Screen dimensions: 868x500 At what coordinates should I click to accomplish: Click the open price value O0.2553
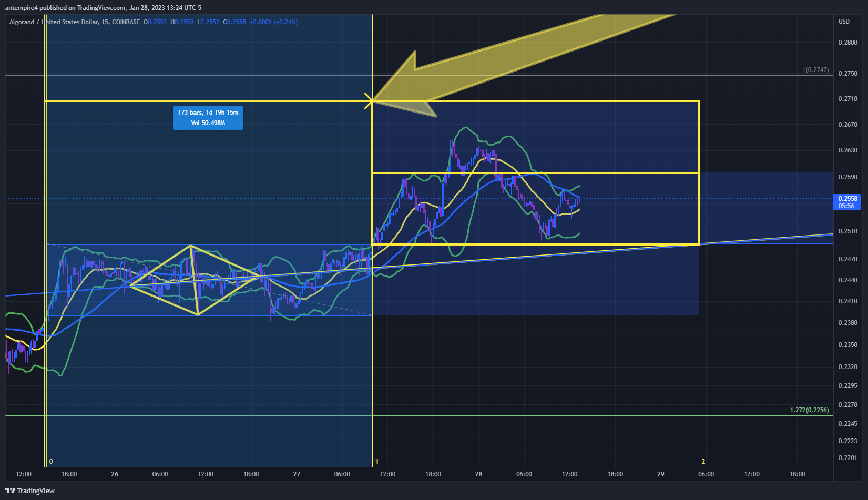pos(155,22)
